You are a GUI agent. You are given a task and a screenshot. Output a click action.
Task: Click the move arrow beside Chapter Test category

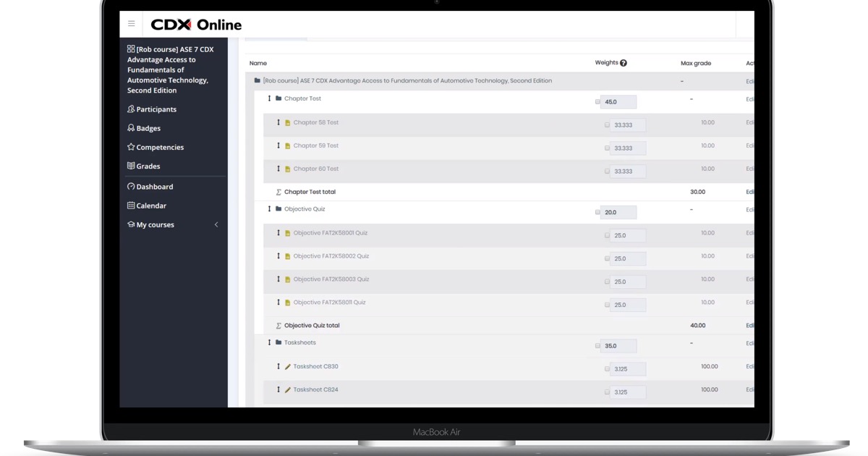269,98
